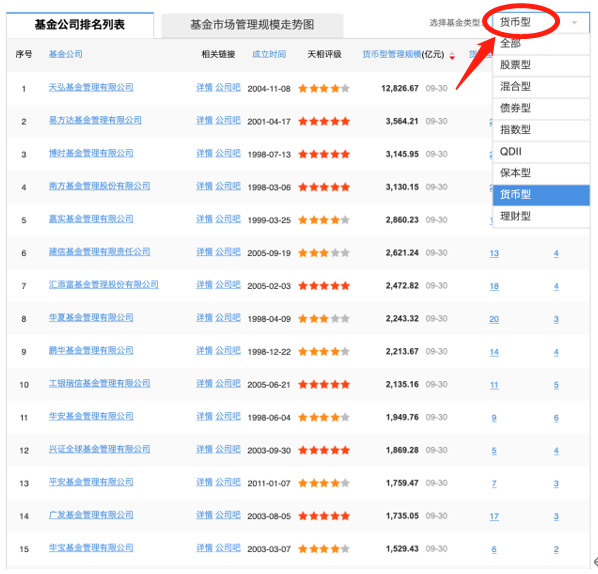This screenshot has width=598, height=574.
Task: Select QDII fund type option
Action: coord(541,151)
